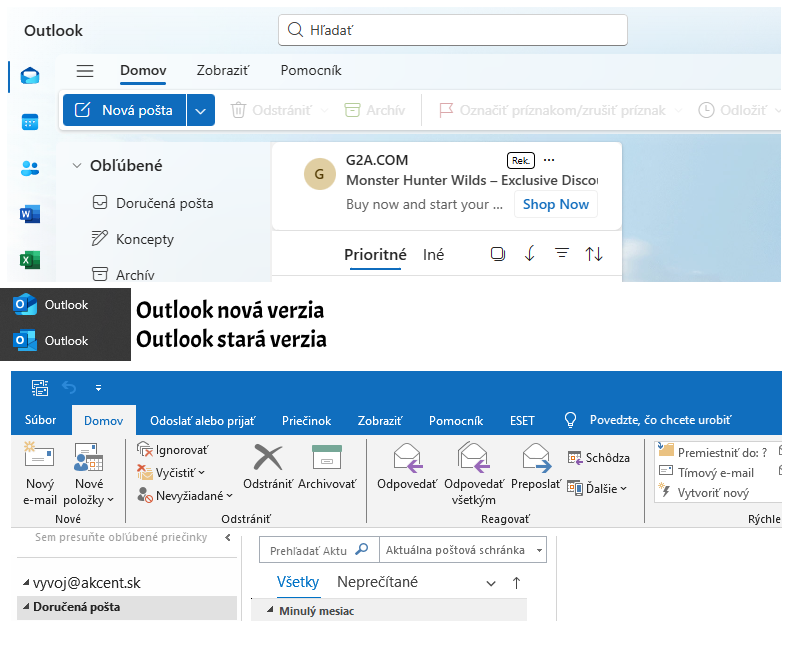The width and height of the screenshot is (800, 650).
Task: Launch new Outlook from taskbar list
Action: (x=65, y=305)
